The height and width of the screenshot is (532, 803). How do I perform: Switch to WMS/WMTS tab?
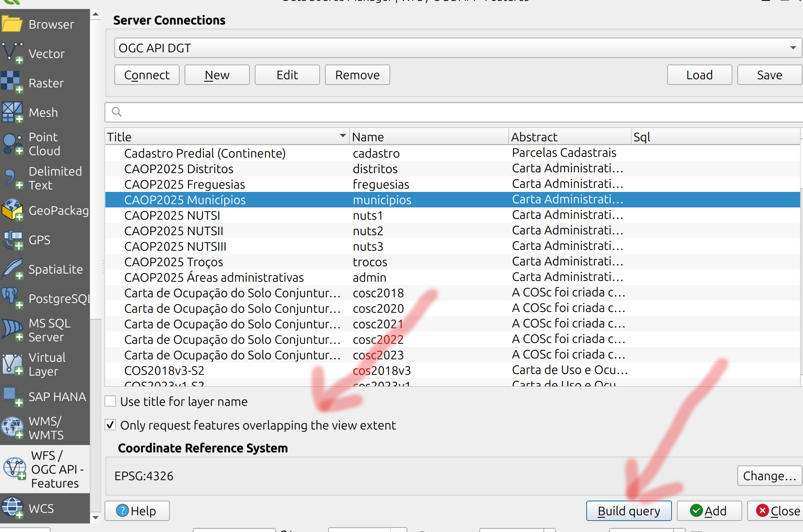(45, 428)
